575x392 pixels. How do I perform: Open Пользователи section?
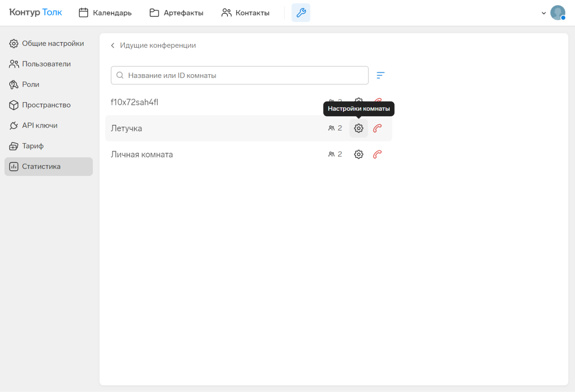(49, 64)
